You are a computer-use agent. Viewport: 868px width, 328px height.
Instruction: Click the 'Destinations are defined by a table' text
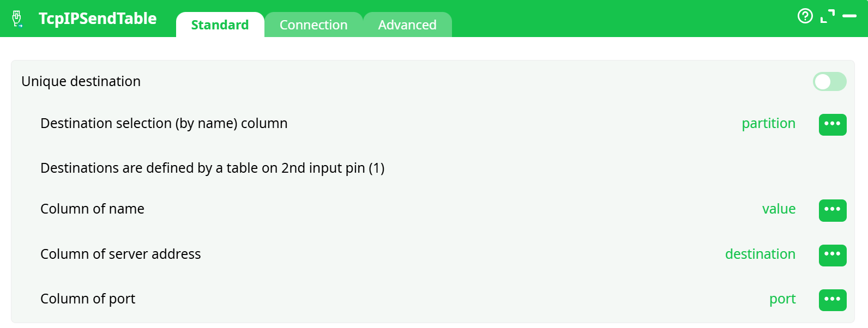pyautogui.click(x=212, y=168)
